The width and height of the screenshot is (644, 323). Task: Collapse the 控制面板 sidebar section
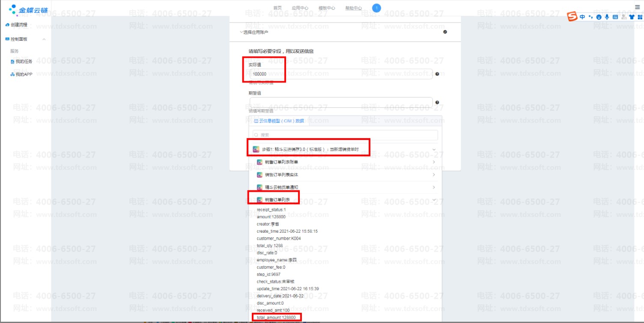(x=44, y=39)
